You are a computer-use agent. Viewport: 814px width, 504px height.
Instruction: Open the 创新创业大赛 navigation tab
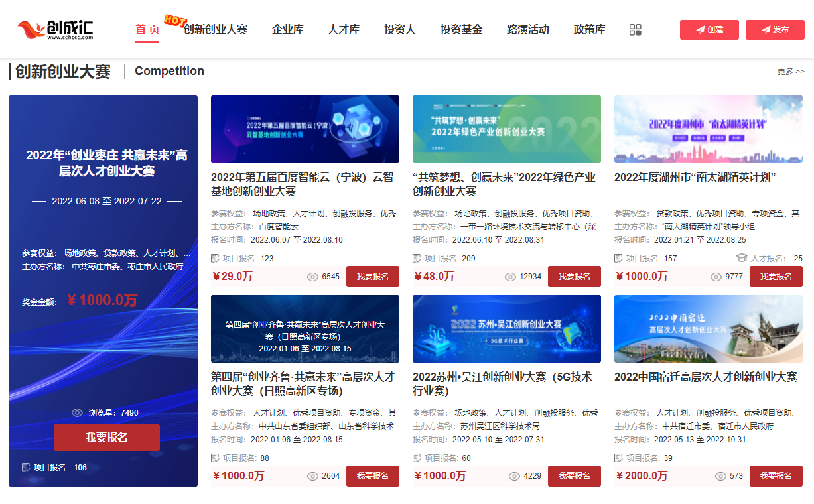[x=215, y=30]
